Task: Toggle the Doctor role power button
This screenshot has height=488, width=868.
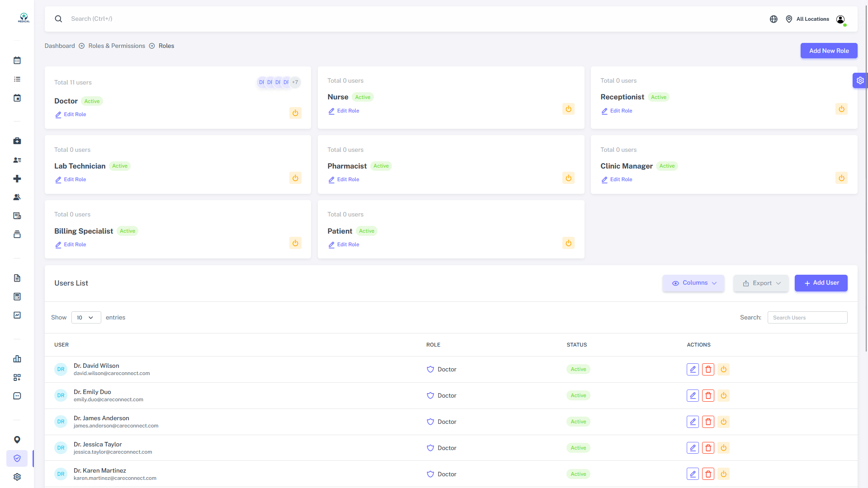Action: click(x=295, y=113)
